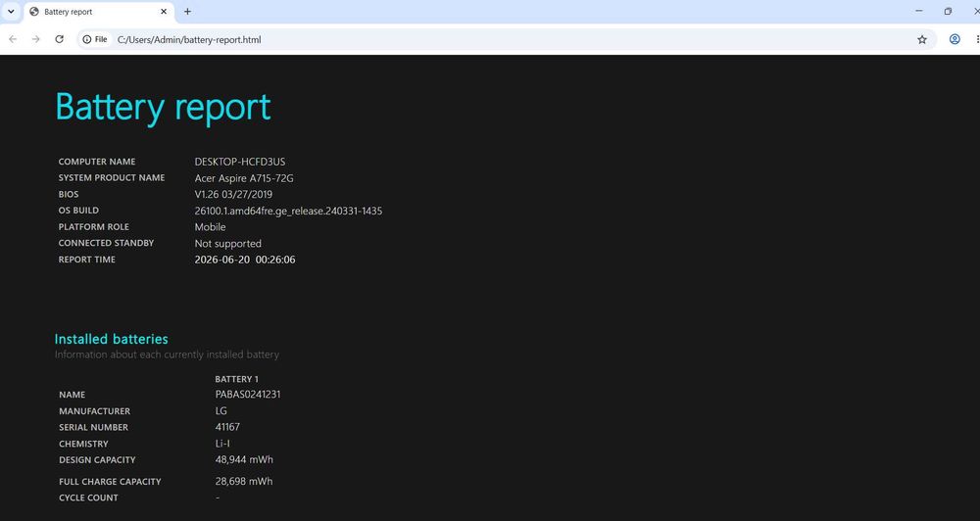The height and width of the screenshot is (521, 980).
Task: Select the OS build value 26100.1.amd64fre
Action: coord(288,212)
